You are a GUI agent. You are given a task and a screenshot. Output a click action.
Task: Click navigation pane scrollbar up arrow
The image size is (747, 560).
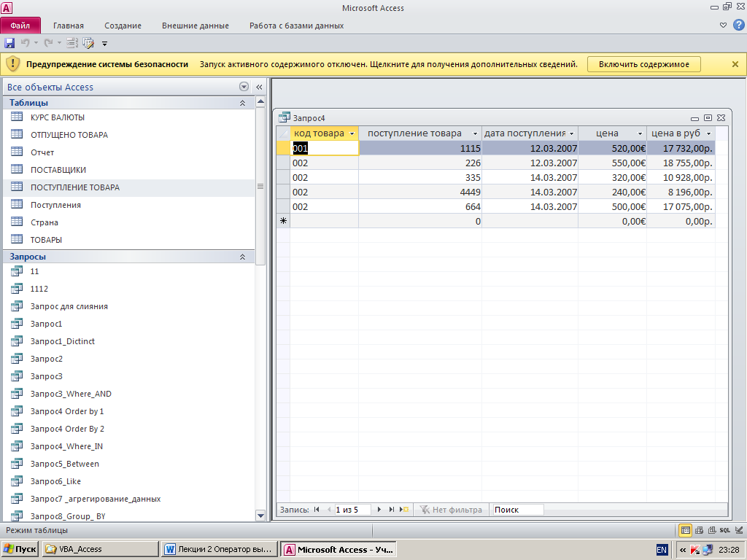tap(260, 101)
